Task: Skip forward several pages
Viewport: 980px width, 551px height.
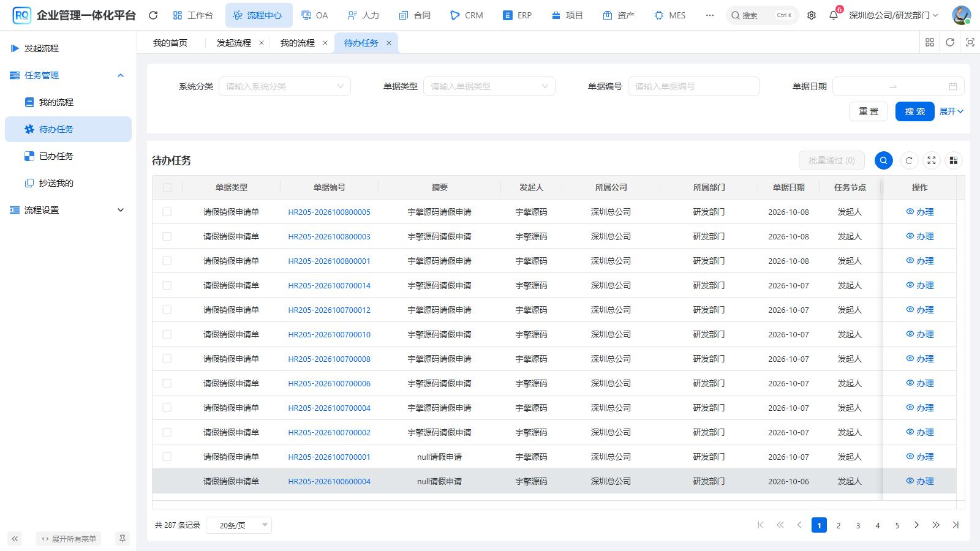Action: coord(936,525)
